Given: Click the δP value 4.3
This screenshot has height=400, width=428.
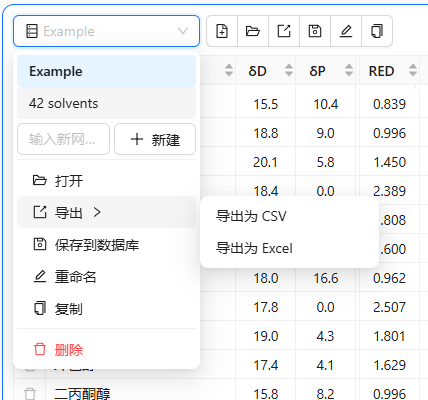Looking at the screenshot, I should [326, 336].
